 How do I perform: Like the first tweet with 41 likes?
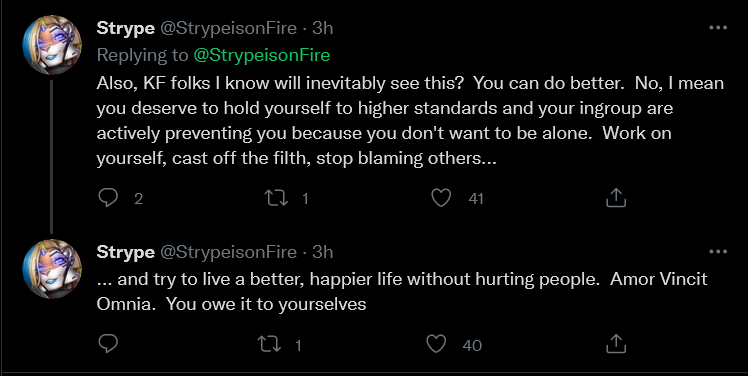[441, 198]
